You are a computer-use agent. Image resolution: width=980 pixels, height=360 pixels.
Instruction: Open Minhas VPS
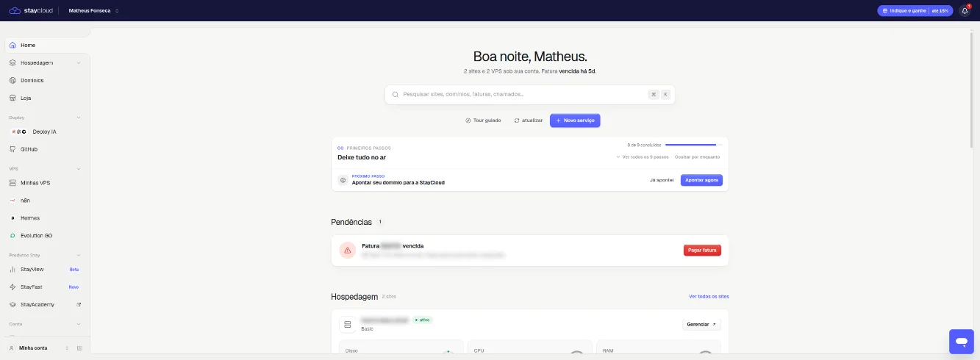[46, 183]
